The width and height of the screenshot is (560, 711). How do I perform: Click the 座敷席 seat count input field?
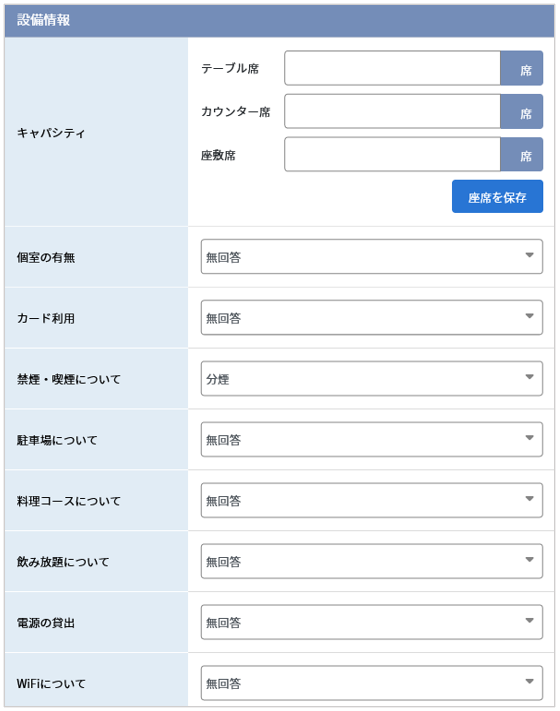[x=392, y=155]
